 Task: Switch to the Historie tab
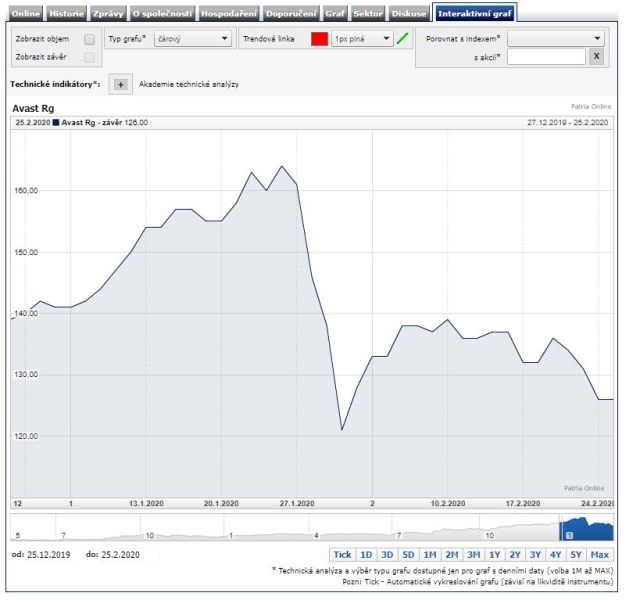[x=67, y=13]
